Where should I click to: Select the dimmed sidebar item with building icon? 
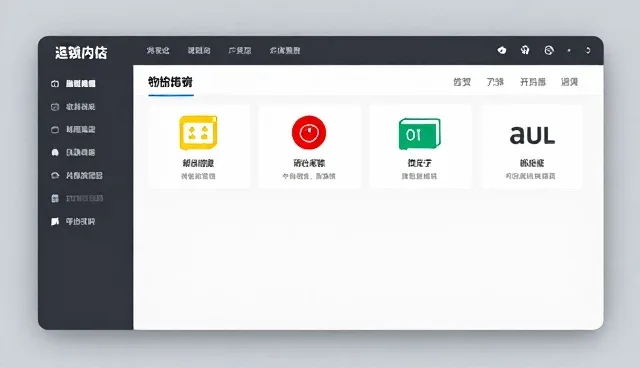click(77, 199)
